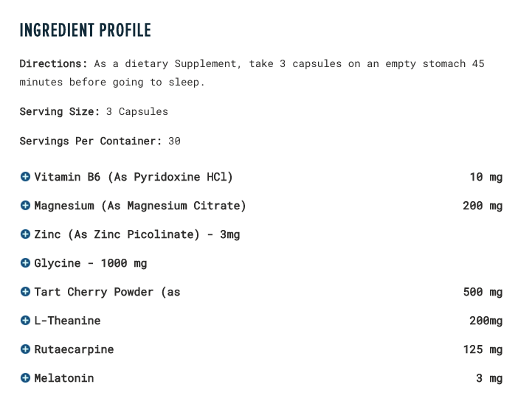Click the plus icon beside Vitamin B6
Viewport: 532px width, 415px height.
coord(25,177)
